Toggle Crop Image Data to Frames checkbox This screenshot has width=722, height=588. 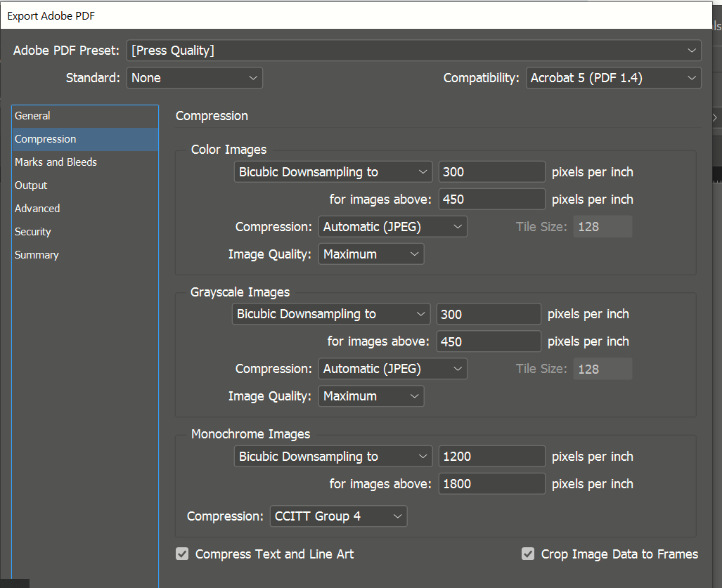click(x=528, y=554)
